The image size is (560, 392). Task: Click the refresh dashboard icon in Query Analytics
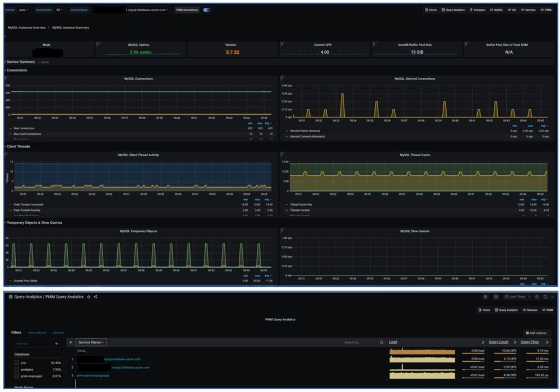[545, 297]
